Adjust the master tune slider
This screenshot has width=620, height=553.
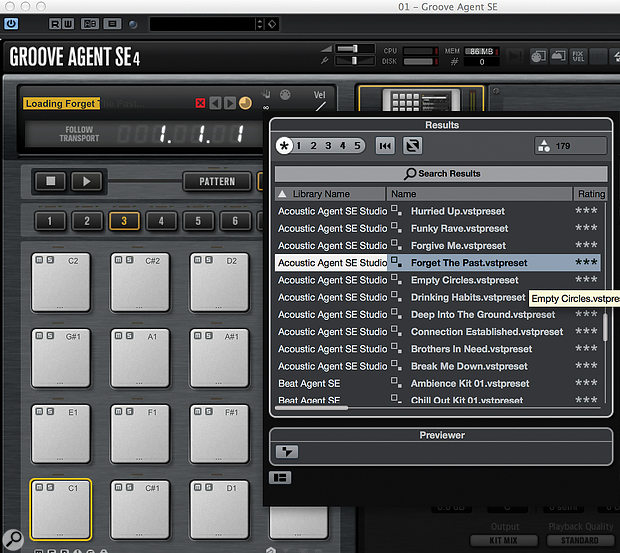tap(355, 60)
